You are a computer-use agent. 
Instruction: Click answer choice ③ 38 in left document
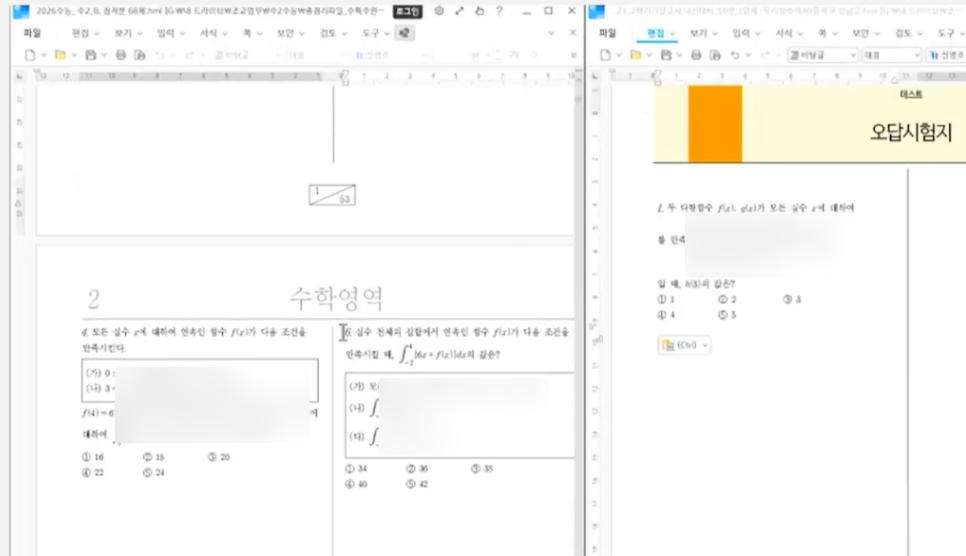[482, 469]
